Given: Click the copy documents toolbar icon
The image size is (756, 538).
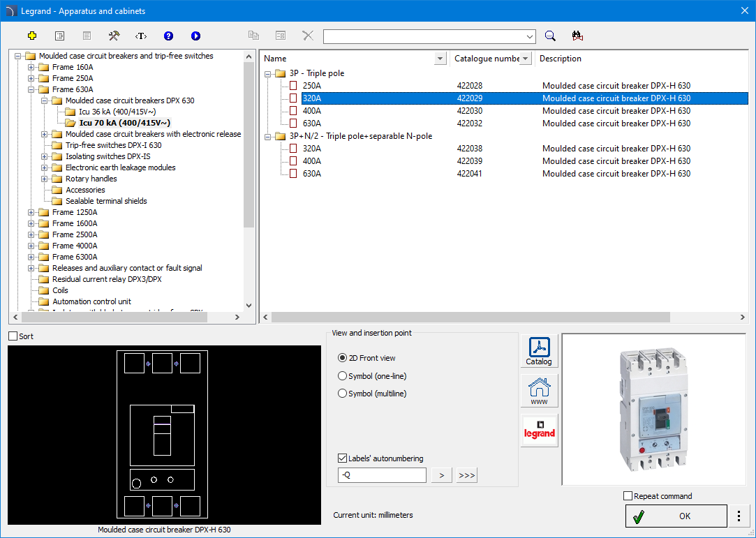Looking at the screenshot, I should tap(253, 36).
